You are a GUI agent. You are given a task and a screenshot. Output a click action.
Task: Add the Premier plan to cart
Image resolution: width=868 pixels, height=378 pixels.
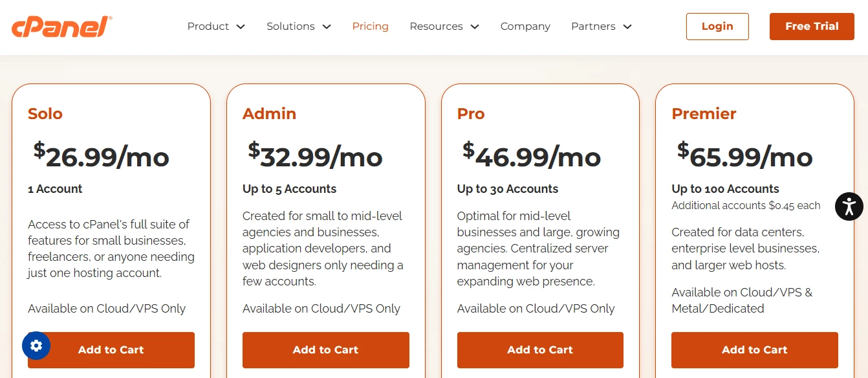pyautogui.click(x=755, y=350)
